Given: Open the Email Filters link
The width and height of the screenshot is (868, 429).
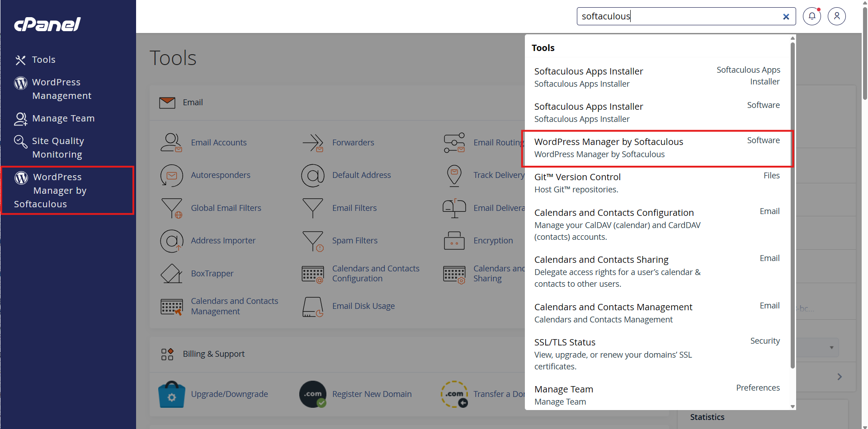Looking at the screenshot, I should (x=354, y=208).
